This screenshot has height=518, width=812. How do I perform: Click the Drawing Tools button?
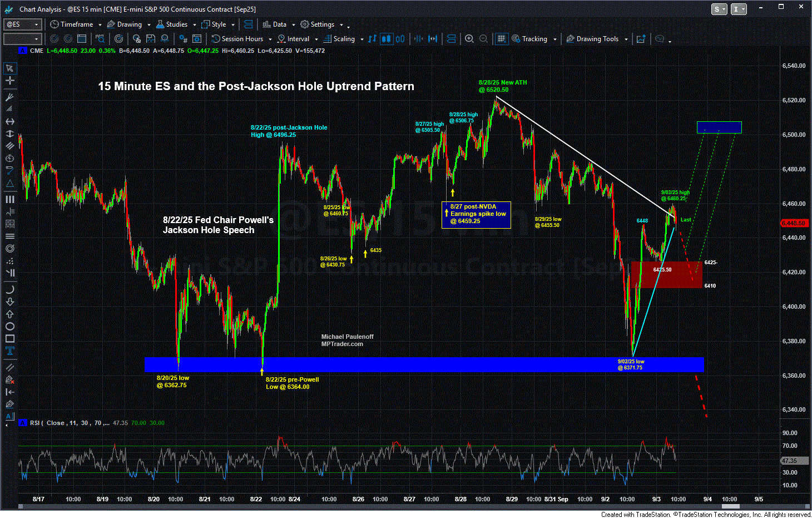coord(596,39)
